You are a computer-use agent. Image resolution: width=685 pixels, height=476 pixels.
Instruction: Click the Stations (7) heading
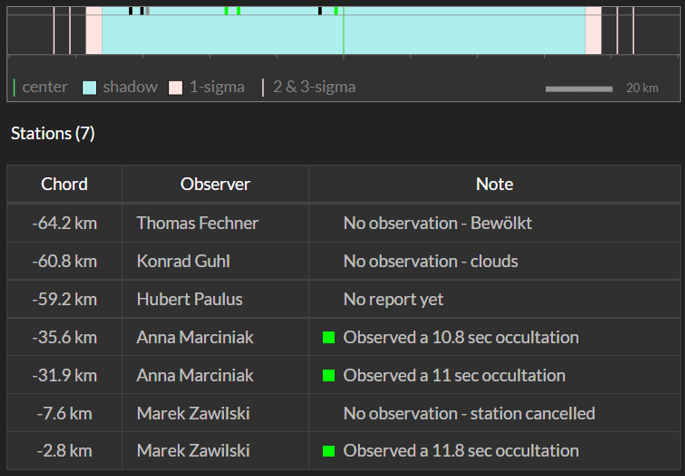[53, 133]
